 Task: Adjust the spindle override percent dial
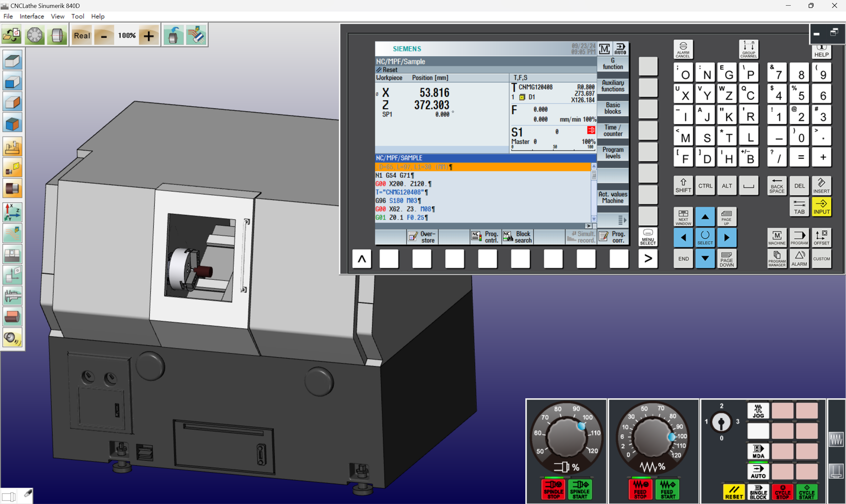pos(566,437)
